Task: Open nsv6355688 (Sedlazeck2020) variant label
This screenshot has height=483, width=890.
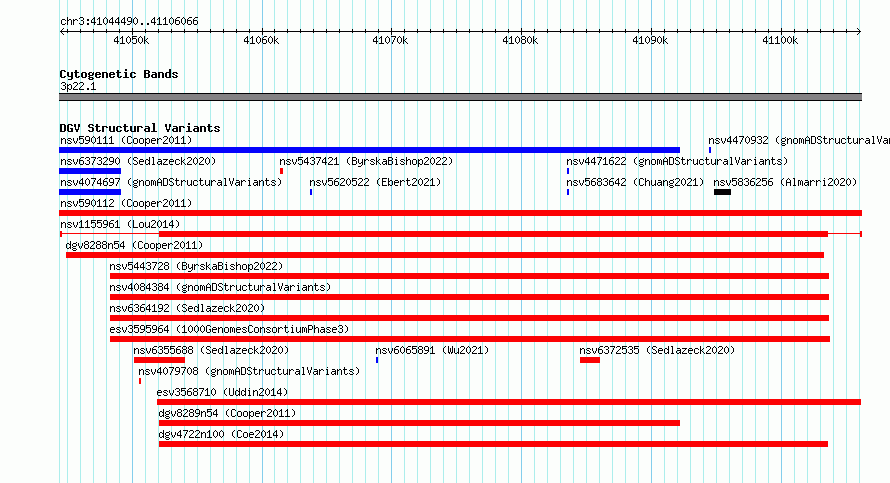Action: [x=211, y=350]
